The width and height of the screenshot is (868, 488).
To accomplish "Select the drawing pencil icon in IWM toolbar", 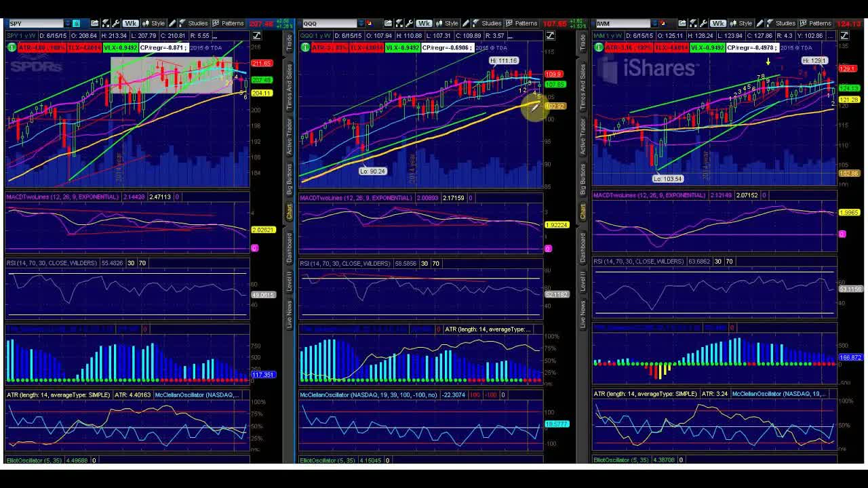I will 759,23.
